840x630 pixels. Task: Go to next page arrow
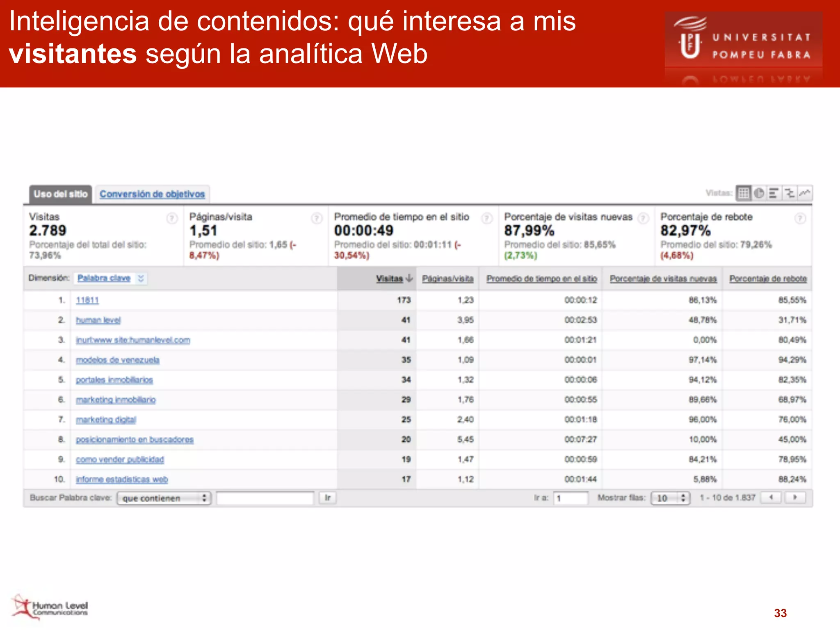pyautogui.click(x=795, y=498)
